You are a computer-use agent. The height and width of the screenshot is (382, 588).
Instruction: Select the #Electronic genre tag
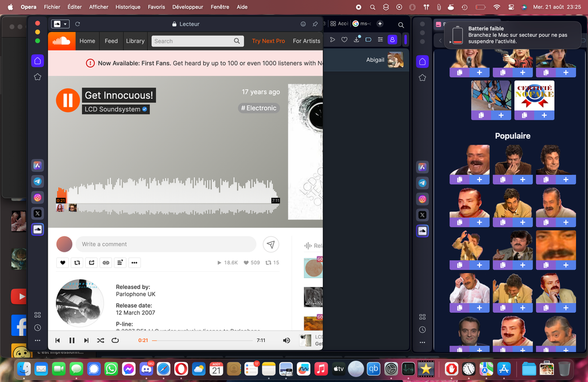(259, 108)
